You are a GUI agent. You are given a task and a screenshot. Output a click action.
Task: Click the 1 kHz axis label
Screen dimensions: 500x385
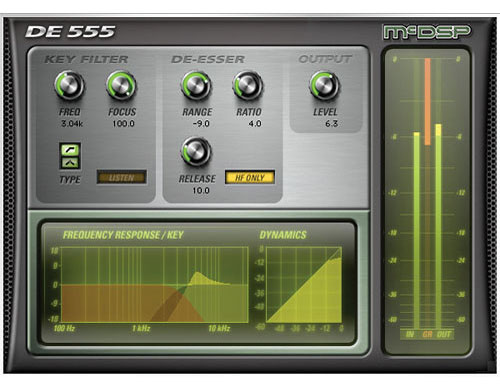[141, 329]
